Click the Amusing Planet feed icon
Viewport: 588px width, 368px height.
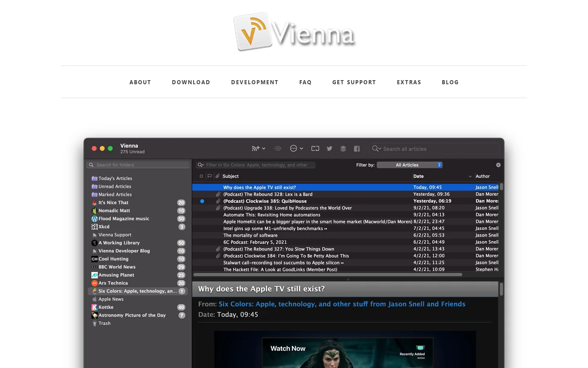(94, 275)
